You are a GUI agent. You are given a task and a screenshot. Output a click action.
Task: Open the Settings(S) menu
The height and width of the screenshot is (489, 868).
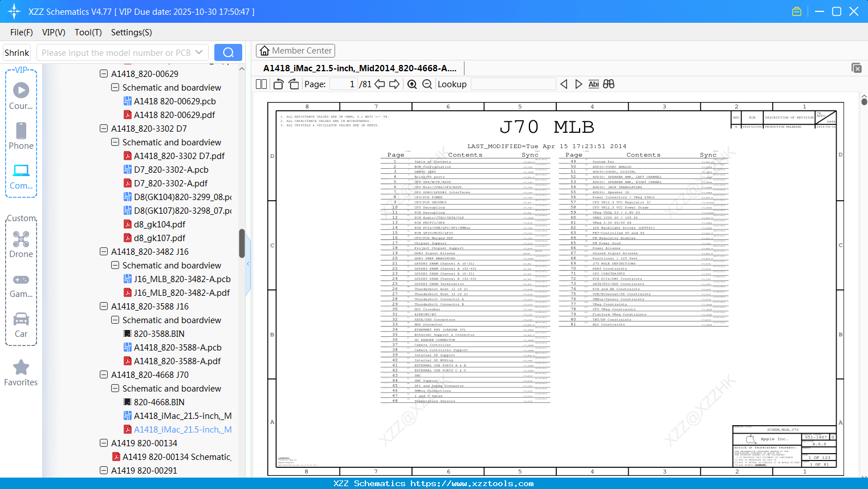[x=132, y=32]
